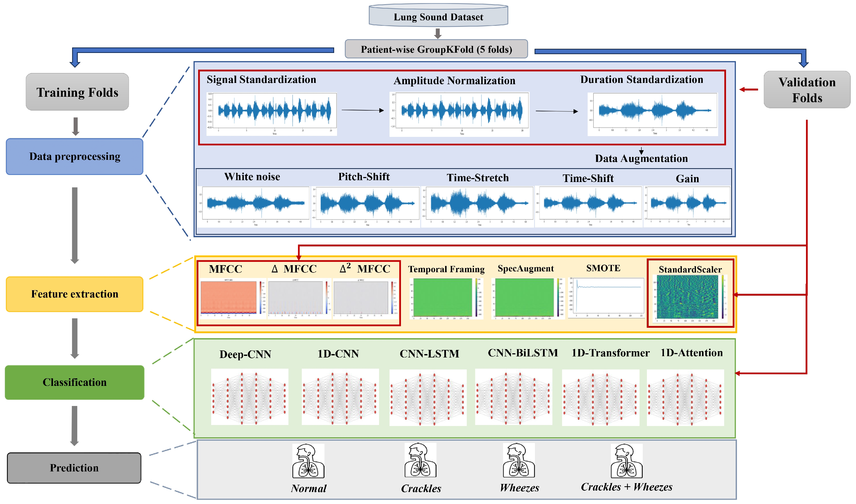This screenshot has height=504, width=856.
Task: Click the 1D-Transformer network diagram
Action: pyautogui.click(x=600, y=398)
